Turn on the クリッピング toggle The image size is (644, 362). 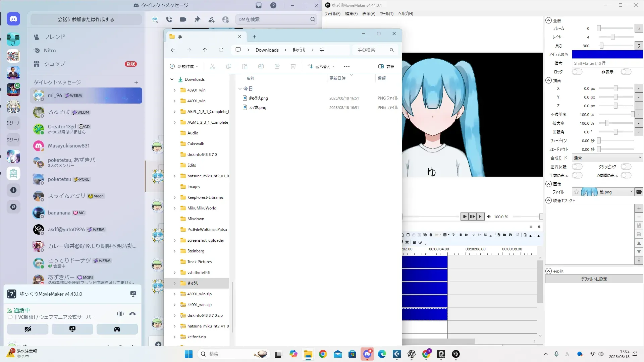coord(626,167)
